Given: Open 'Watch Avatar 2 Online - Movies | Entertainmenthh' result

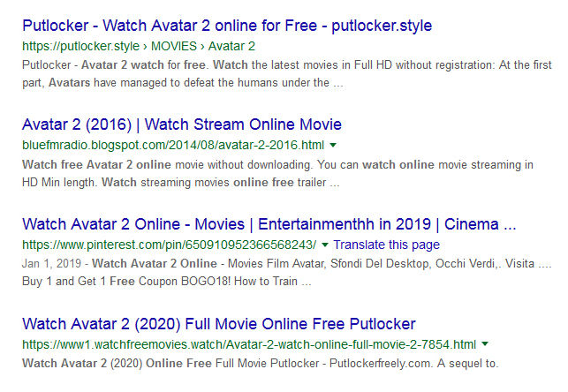Looking at the screenshot, I should point(269,224).
